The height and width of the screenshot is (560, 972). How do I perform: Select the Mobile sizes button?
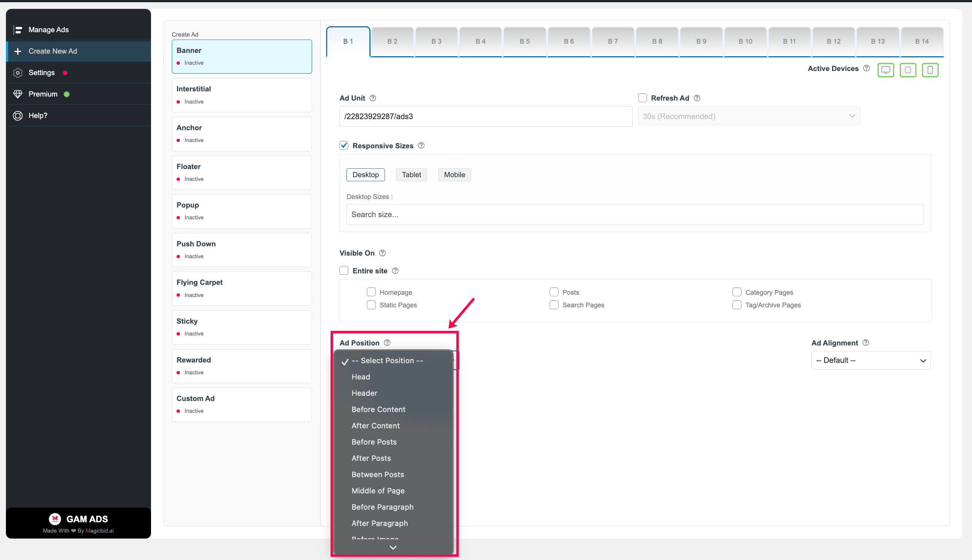click(455, 175)
